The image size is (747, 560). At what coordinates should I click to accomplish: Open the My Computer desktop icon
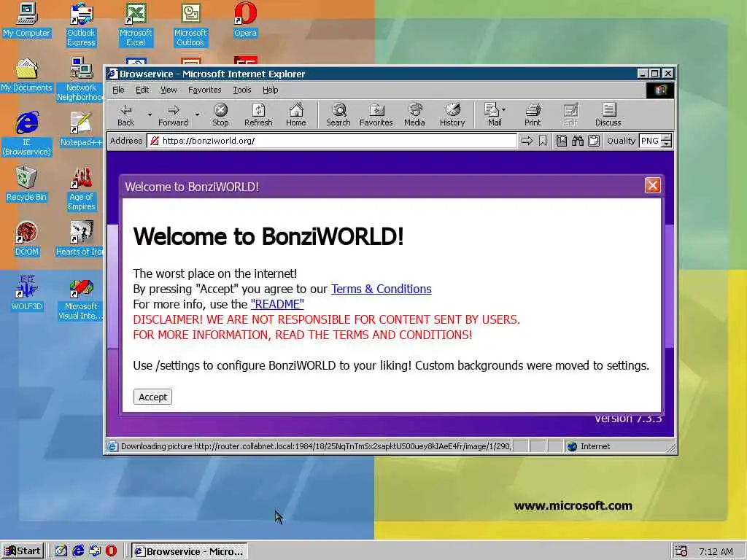(x=26, y=20)
